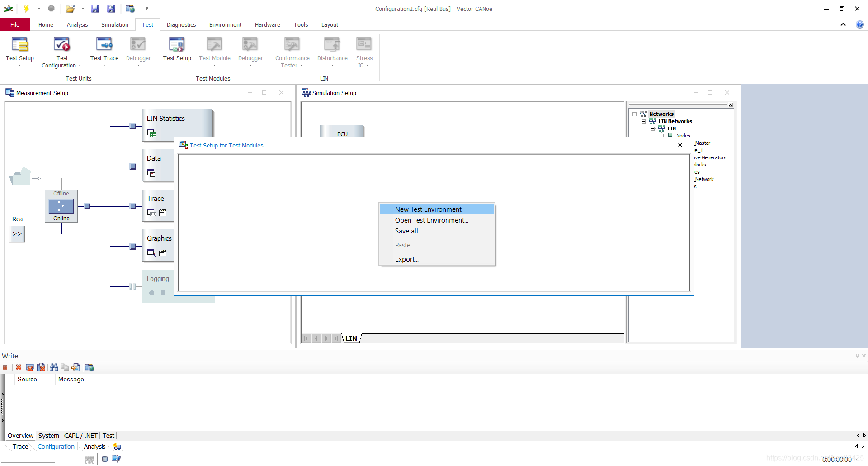The image size is (868, 466).
Task: Click the Trace block window icon
Action: pos(151,213)
